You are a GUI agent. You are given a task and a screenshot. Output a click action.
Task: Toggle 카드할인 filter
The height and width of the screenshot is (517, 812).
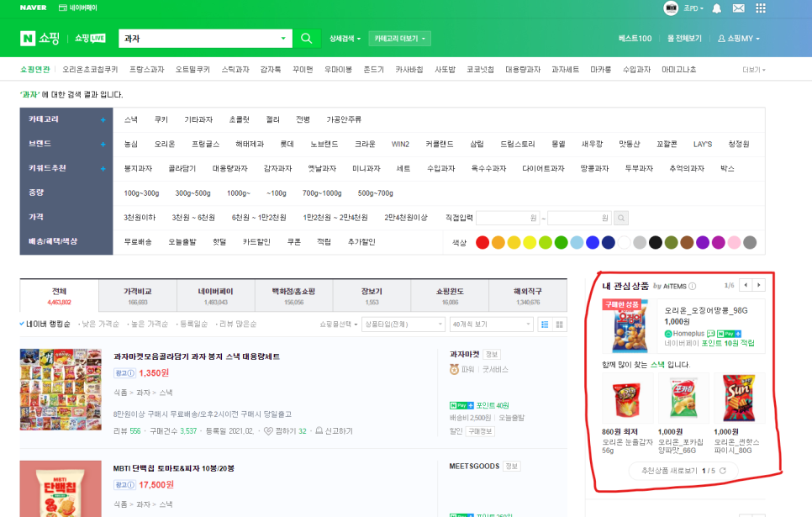coord(257,242)
